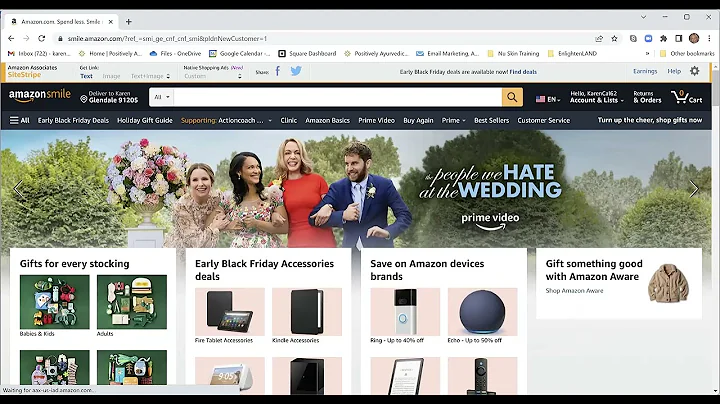The height and width of the screenshot is (404, 720).
Task: Click Shop Amazon Aware link
Action: 574,291
